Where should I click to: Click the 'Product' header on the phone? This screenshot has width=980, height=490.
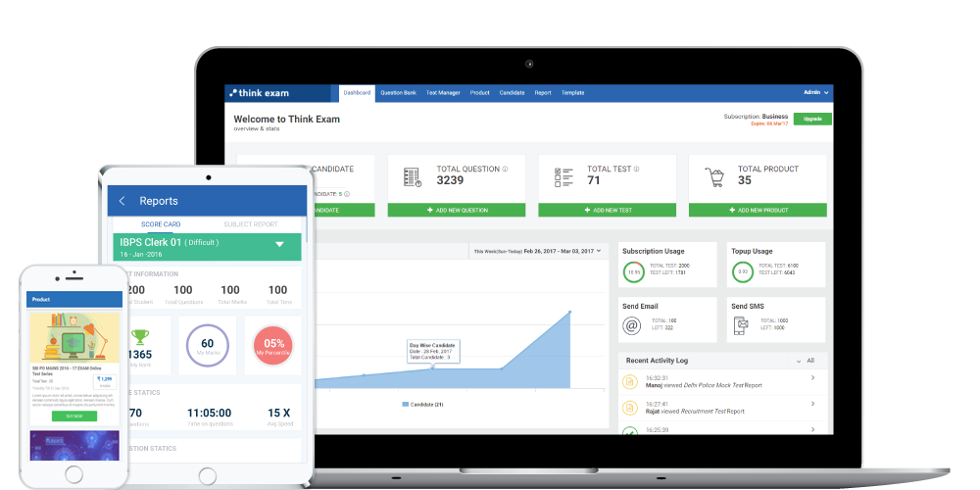tap(41, 299)
